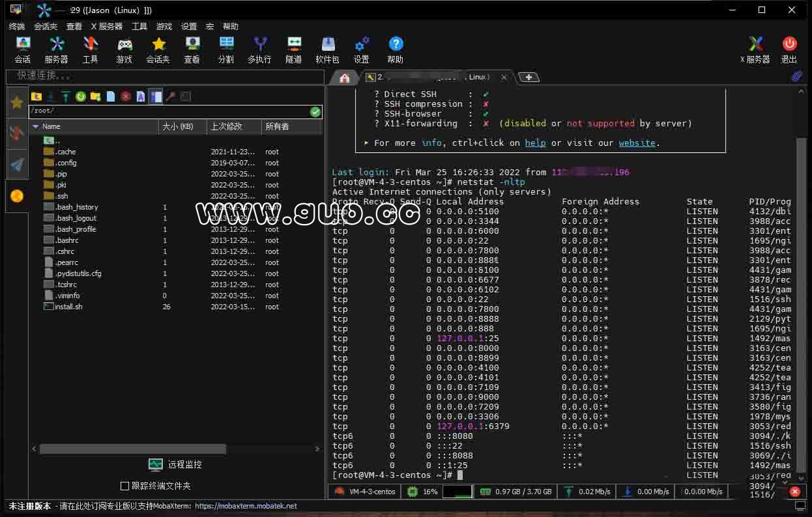Viewport: 812px width, 517px height.
Task: Open a new tab with plus button
Action: coord(529,77)
